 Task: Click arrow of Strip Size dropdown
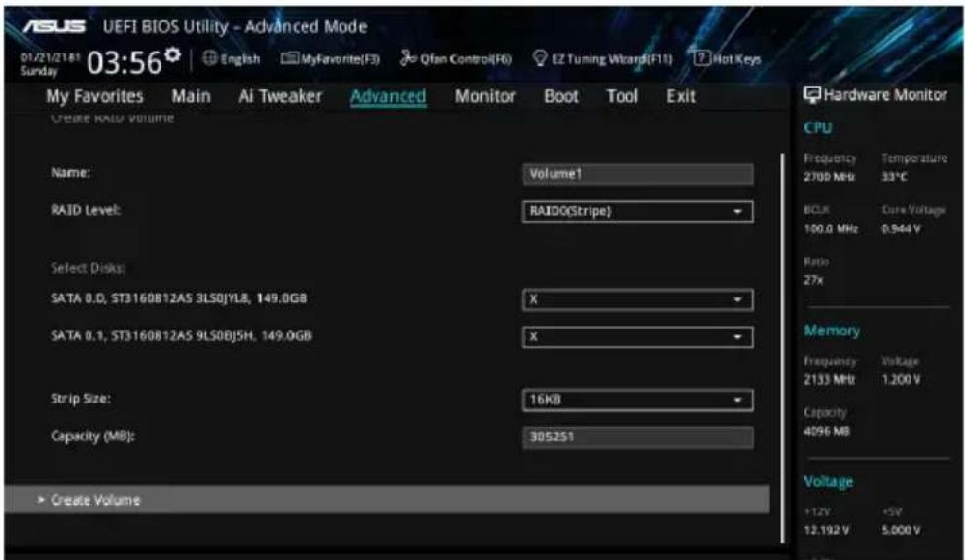737,400
